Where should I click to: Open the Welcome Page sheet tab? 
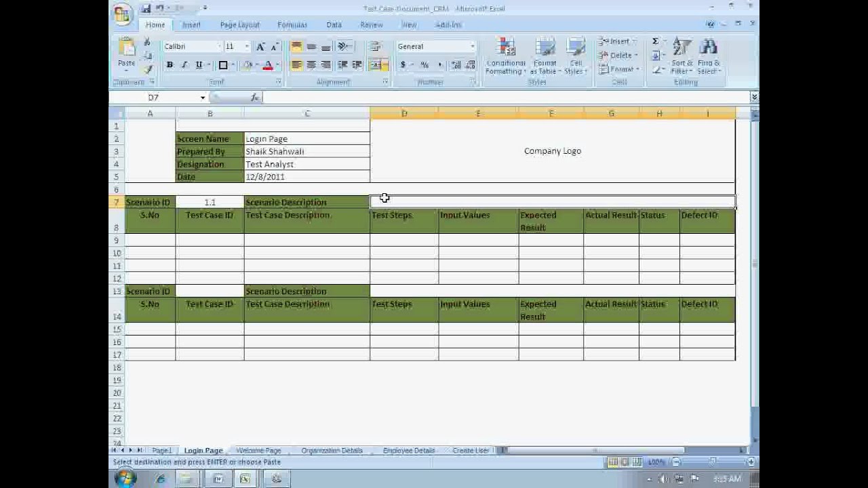[x=258, y=451]
